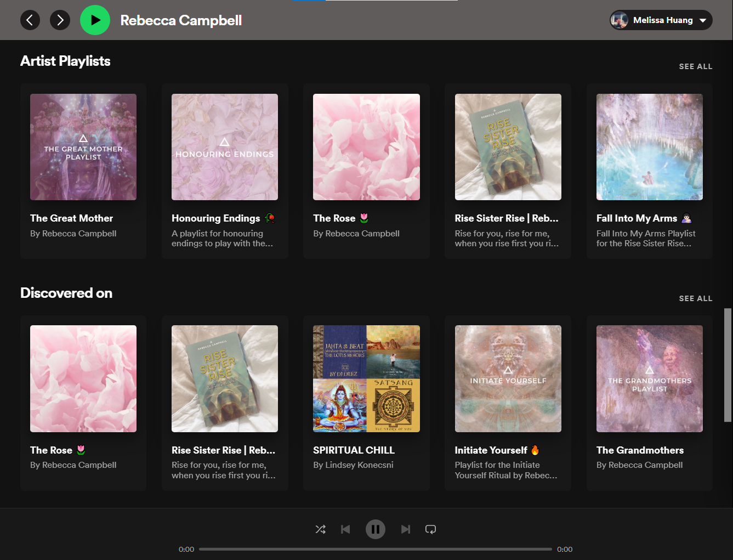733x560 pixels.
Task: Open The Great Mother playlist cover
Action: point(83,147)
